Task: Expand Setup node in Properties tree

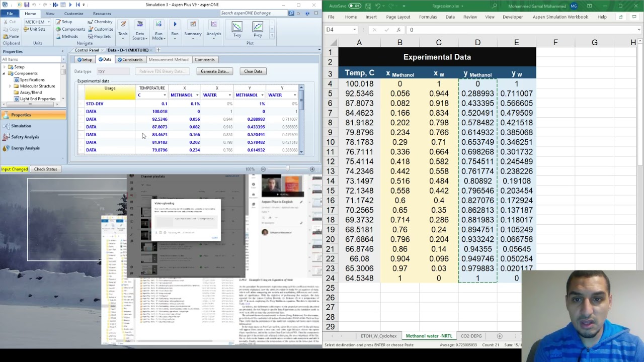Action: pyautogui.click(x=4, y=67)
